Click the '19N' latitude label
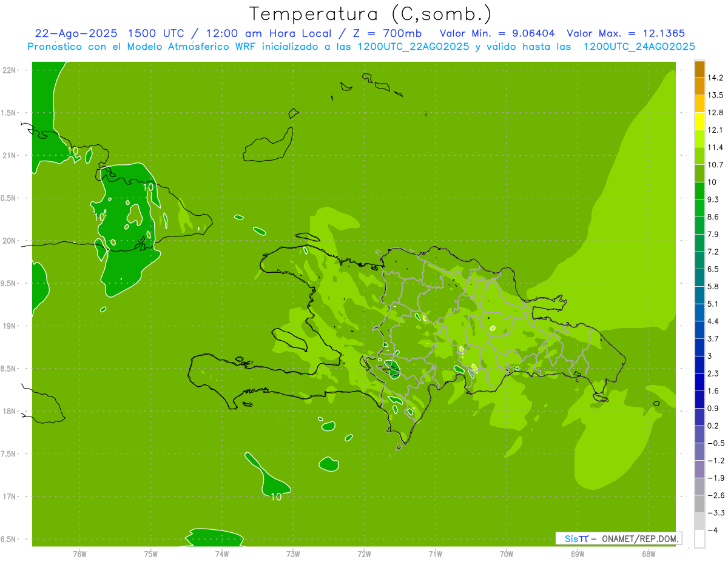Screen dimensions: 728x562 click(x=9, y=326)
